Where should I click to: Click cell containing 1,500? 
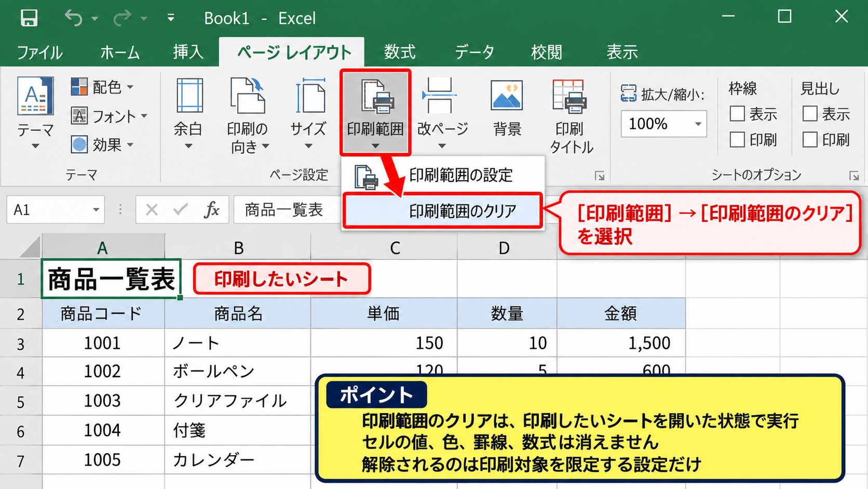621,343
